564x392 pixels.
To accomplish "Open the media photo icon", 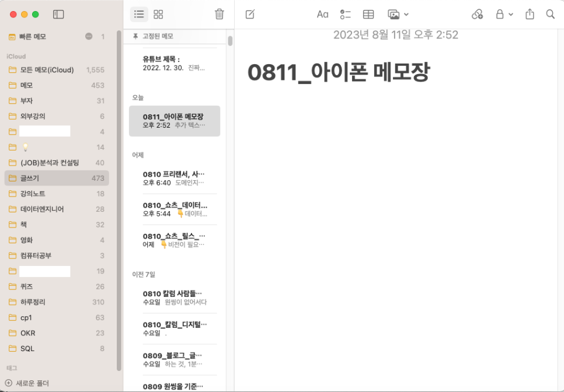I will click(x=394, y=15).
